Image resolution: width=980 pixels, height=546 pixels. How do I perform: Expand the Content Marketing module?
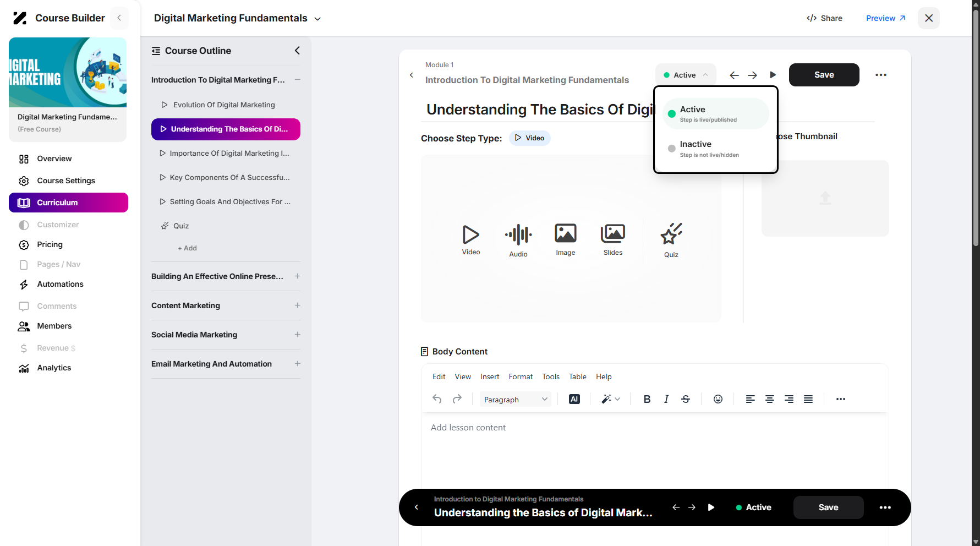point(297,305)
